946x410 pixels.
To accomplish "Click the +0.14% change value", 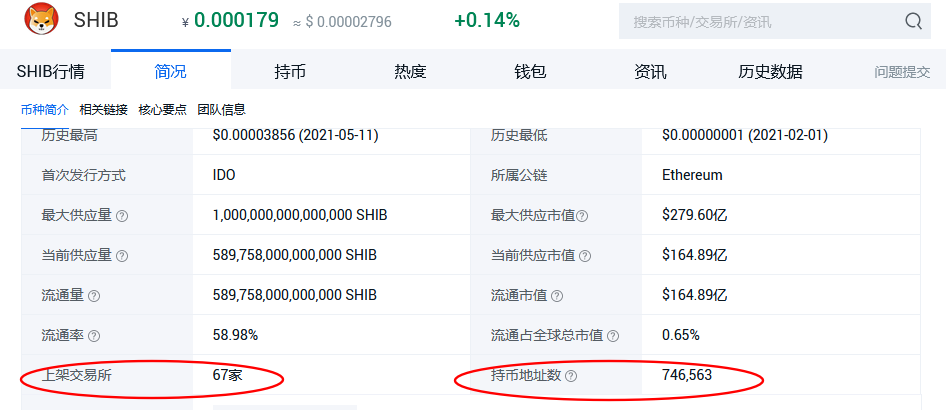I will coord(487,20).
